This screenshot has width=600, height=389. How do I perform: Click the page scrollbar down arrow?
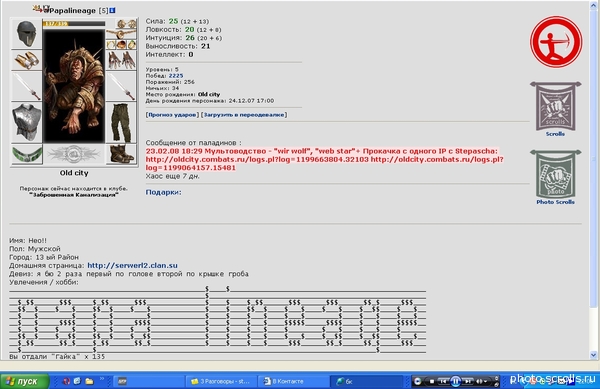[x=593, y=355]
